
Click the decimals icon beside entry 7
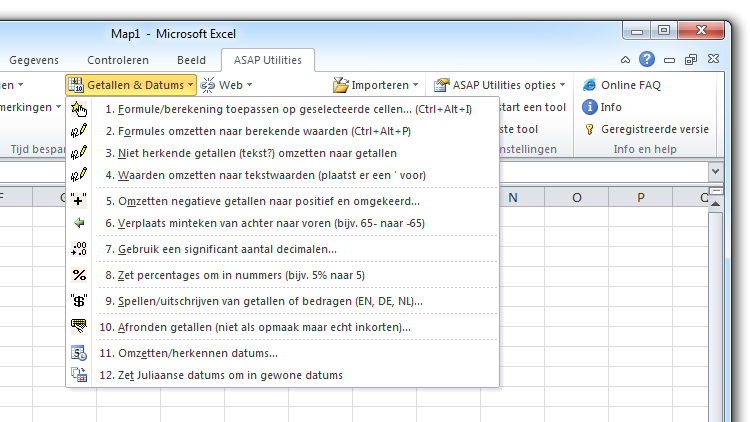pos(79,249)
